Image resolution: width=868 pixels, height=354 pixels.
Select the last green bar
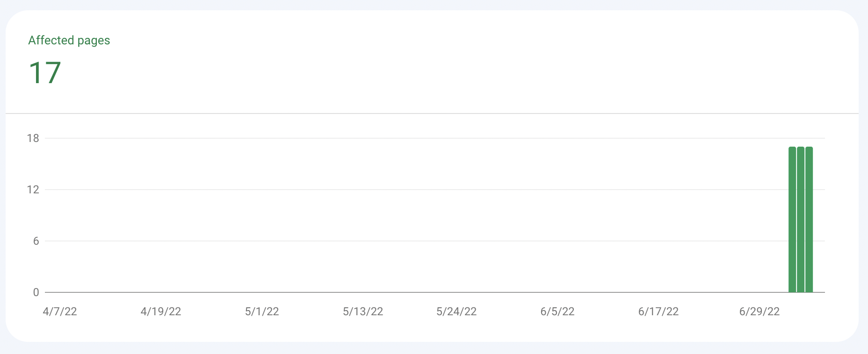coord(809,219)
